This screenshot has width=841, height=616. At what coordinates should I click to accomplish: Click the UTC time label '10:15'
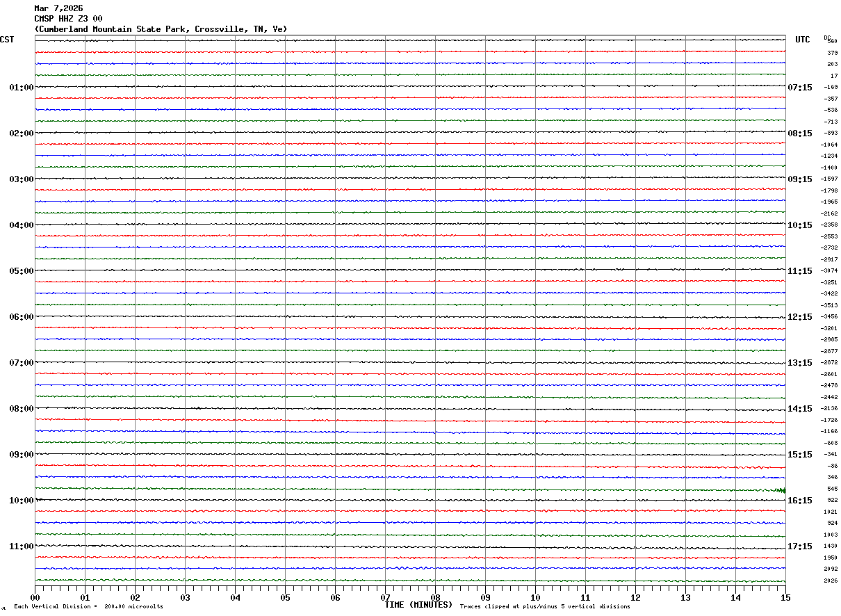(800, 225)
